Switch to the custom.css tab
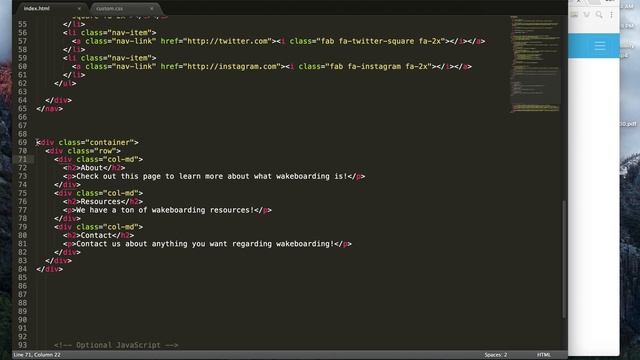640x360 pixels. coord(109,8)
